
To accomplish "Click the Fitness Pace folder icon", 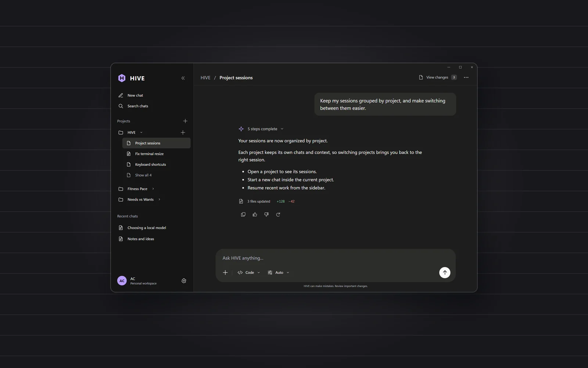I will tap(121, 189).
